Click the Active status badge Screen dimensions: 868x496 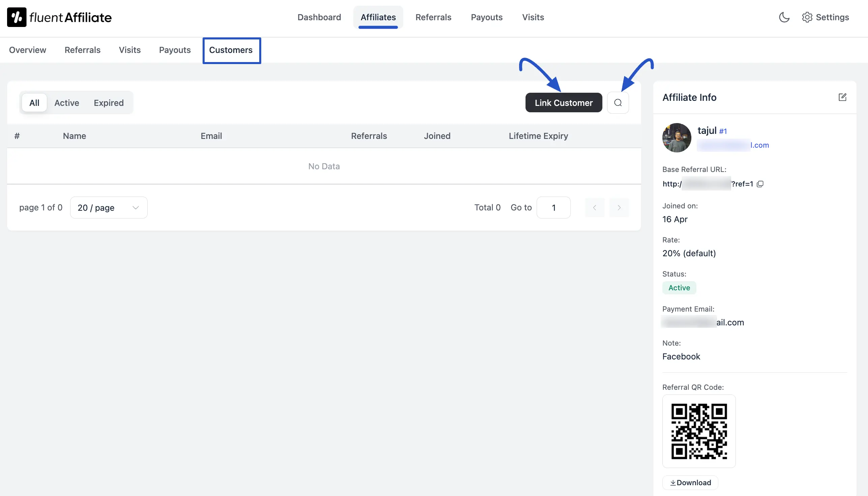pos(679,288)
